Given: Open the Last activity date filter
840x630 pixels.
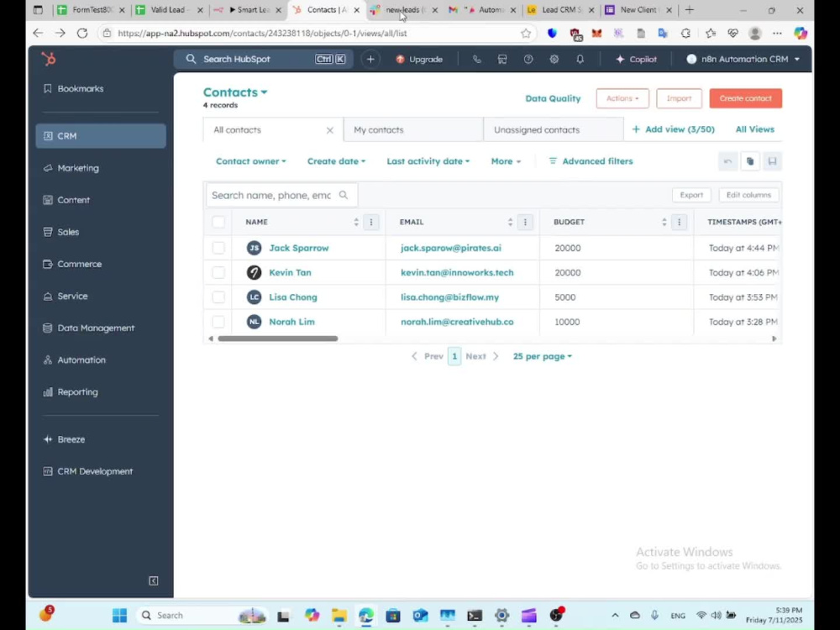Looking at the screenshot, I should tap(428, 161).
